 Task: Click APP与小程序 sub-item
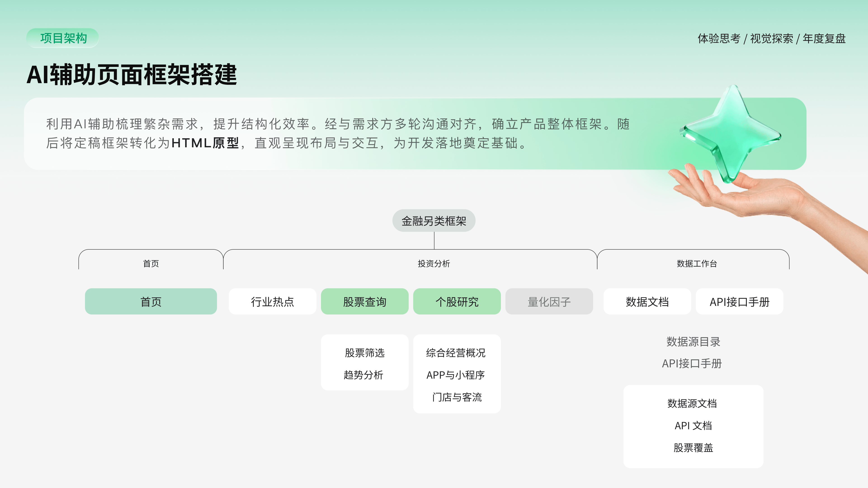pos(455,375)
